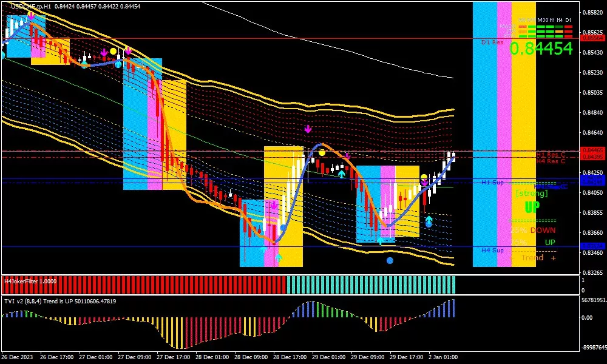Select the H1 Res C line label

pos(551,155)
